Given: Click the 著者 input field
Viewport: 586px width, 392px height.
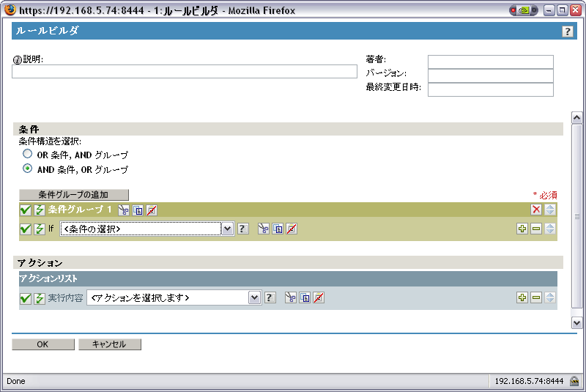Looking at the screenshot, I should pyautogui.click(x=490, y=62).
